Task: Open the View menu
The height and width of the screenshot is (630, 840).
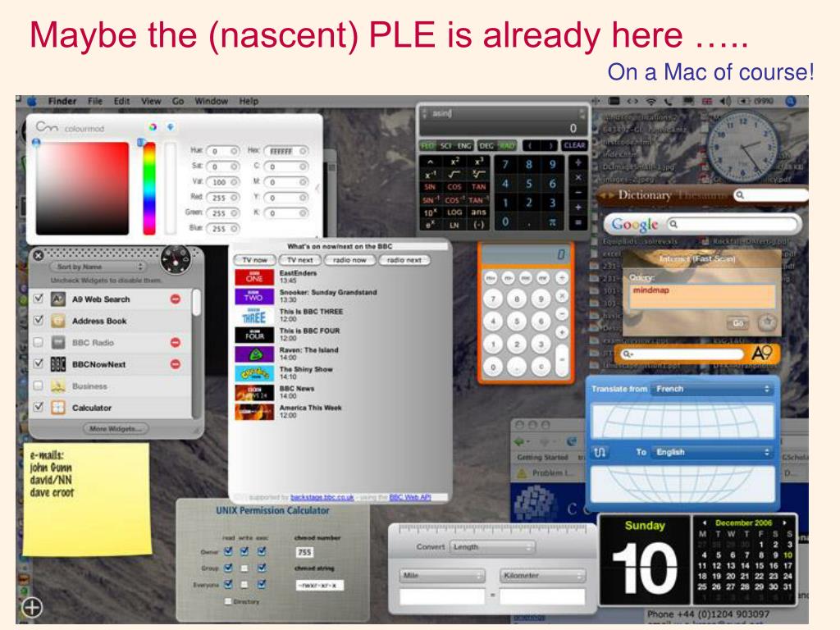Action: point(151,101)
